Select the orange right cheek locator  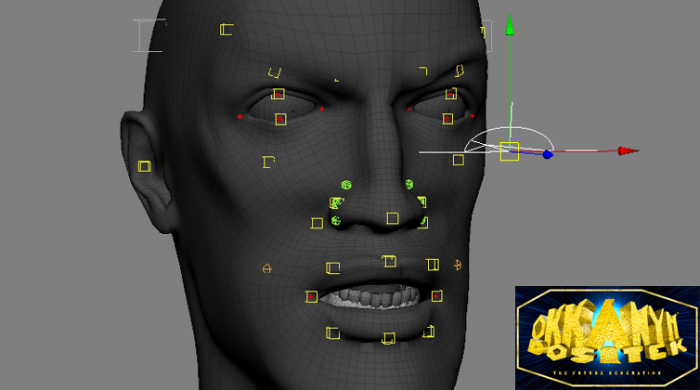pyautogui.click(x=458, y=265)
